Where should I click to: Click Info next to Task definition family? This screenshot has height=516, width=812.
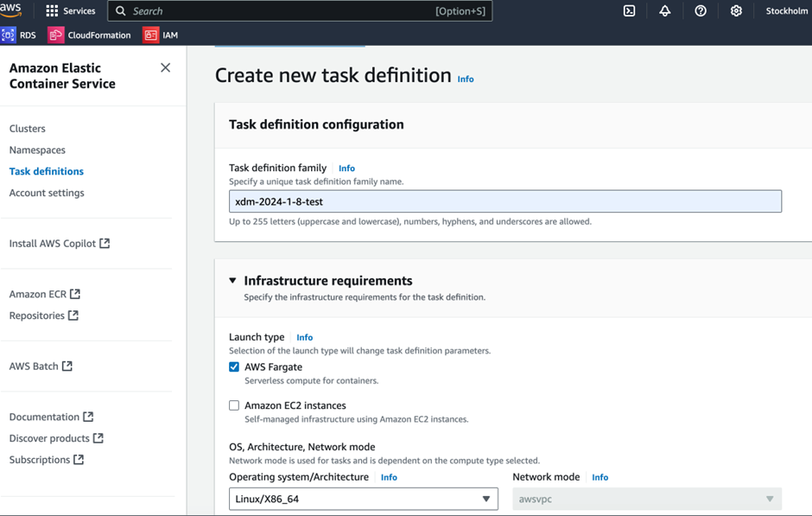pyautogui.click(x=347, y=168)
